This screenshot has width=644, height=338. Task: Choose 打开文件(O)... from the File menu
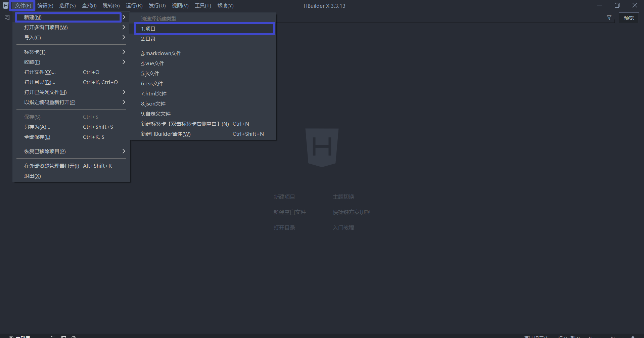[71, 72]
